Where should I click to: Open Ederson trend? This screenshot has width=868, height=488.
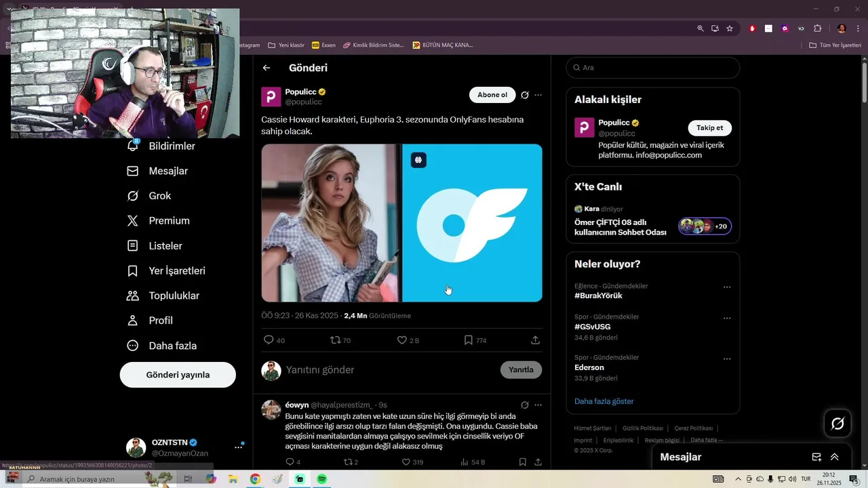pos(589,368)
